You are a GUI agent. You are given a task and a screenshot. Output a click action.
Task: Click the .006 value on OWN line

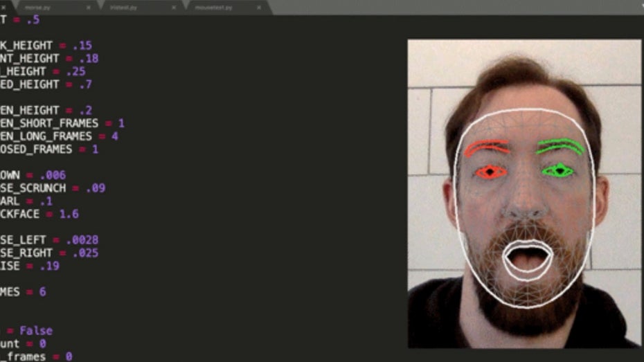52,175
